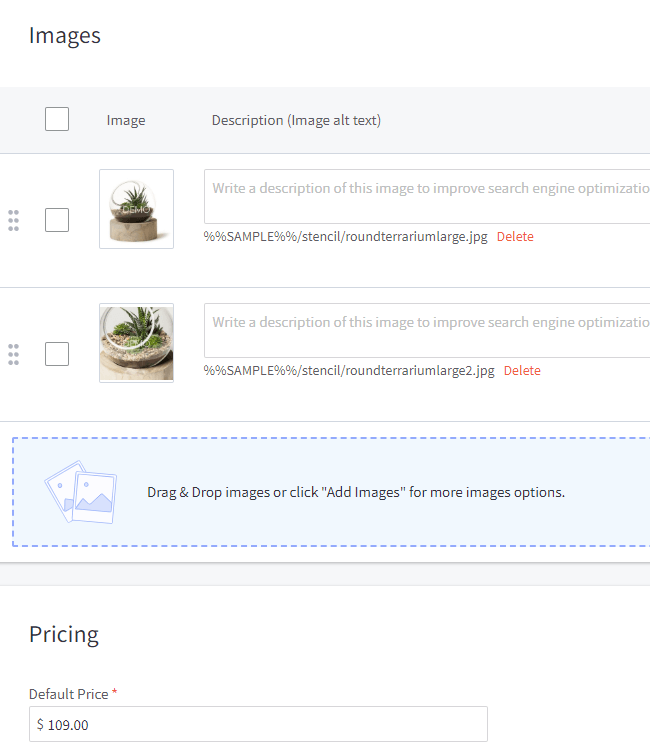Open the first terrarium thumbnail

[136, 209]
